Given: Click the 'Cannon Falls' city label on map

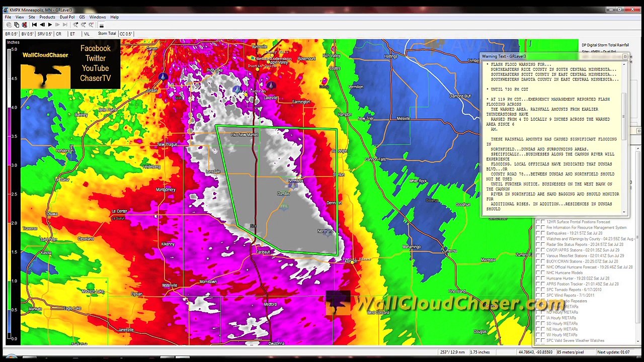Looking at the screenshot, I should coord(375,159).
